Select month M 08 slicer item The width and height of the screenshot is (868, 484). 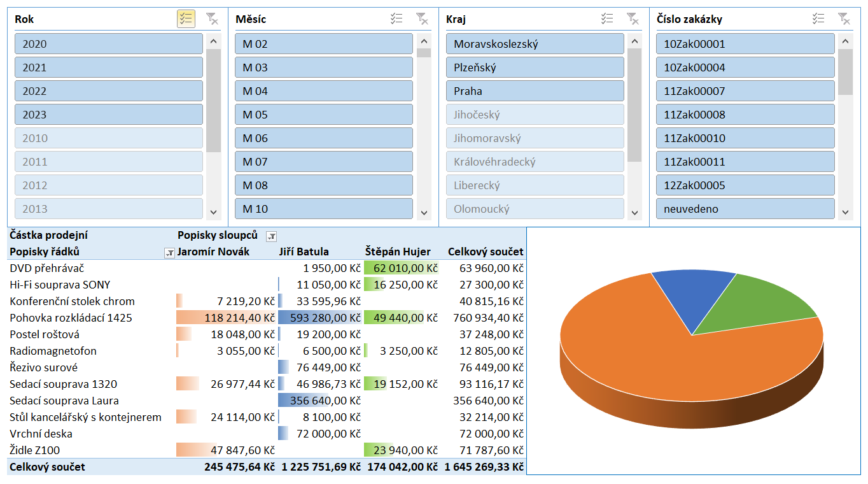[324, 185]
